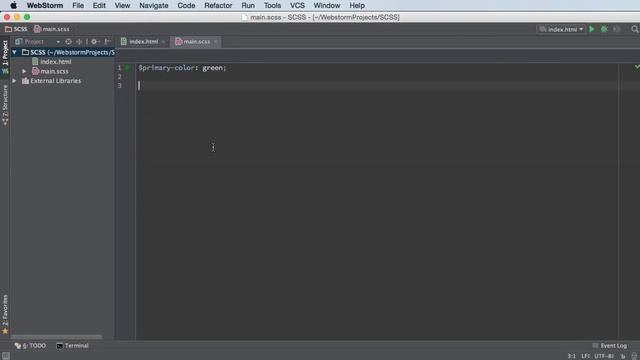The width and height of the screenshot is (640, 360).
Task: Collapse the SCSS project root node
Action: 14,52
